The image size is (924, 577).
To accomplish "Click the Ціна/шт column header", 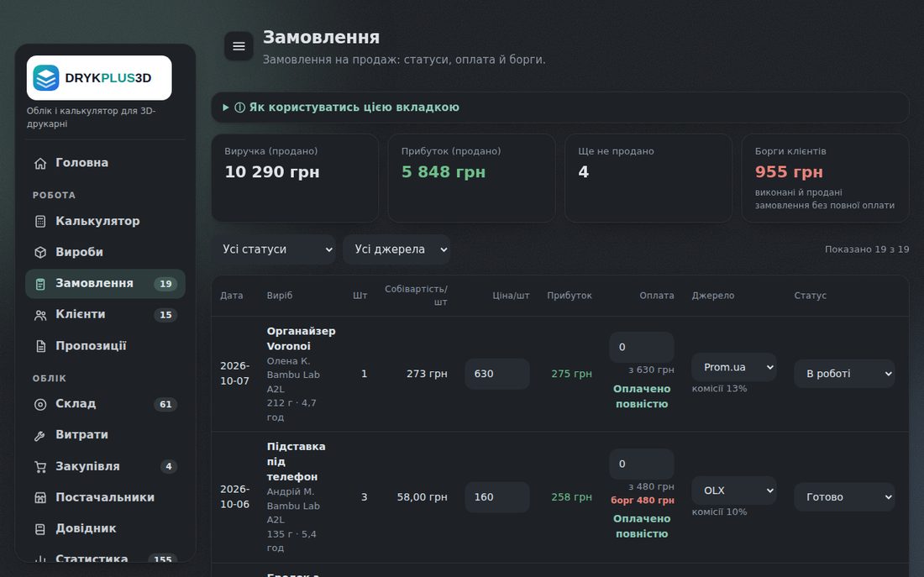I will (x=511, y=296).
